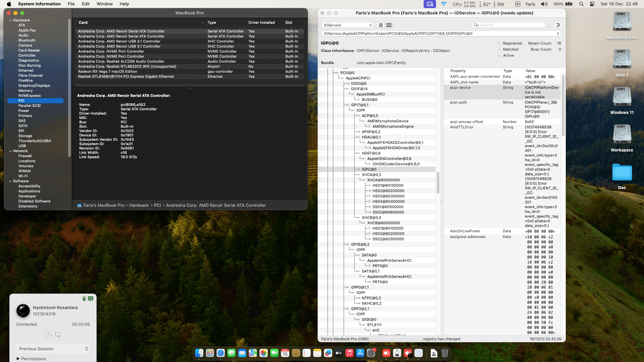The width and height of the screenshot is (644, 362).
Task: Open the Previous Session dropdown
Action: pyautogui.click(x=53, y=349)
